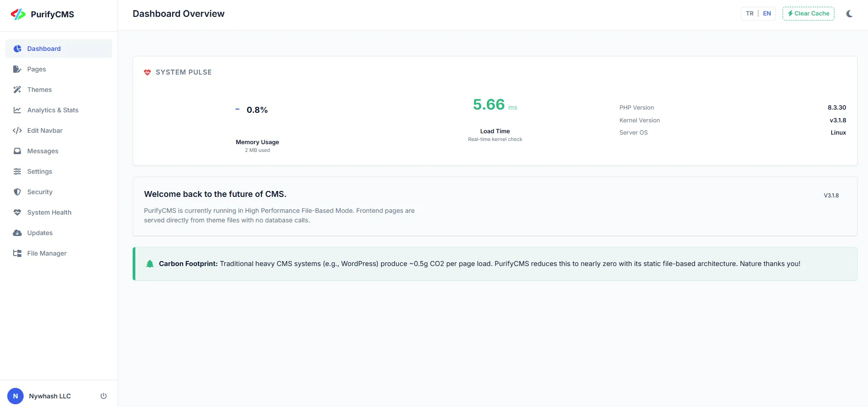Click the Carbon Footprint tree icon
The height and width of the screenshot is (407, 868).
(x=150, y=264)
